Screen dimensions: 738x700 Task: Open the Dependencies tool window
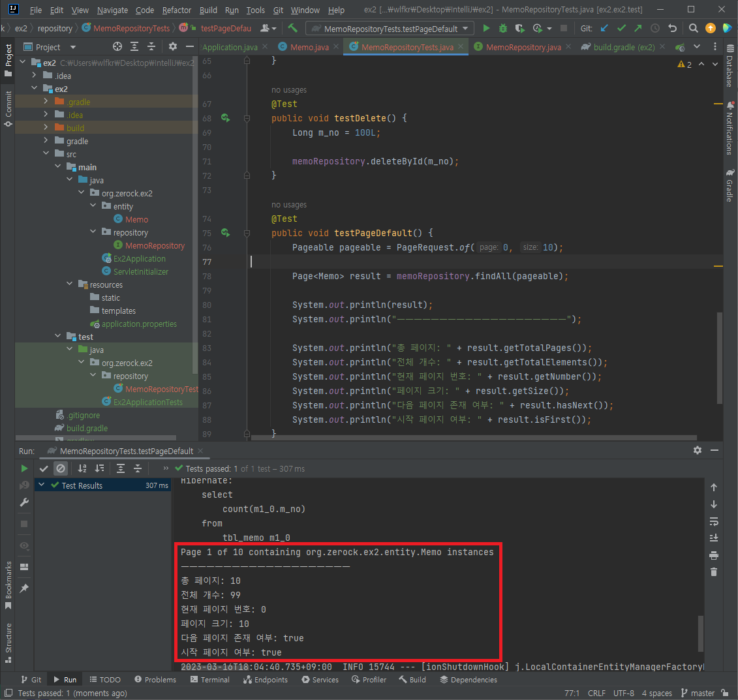[x=469, y=680]
